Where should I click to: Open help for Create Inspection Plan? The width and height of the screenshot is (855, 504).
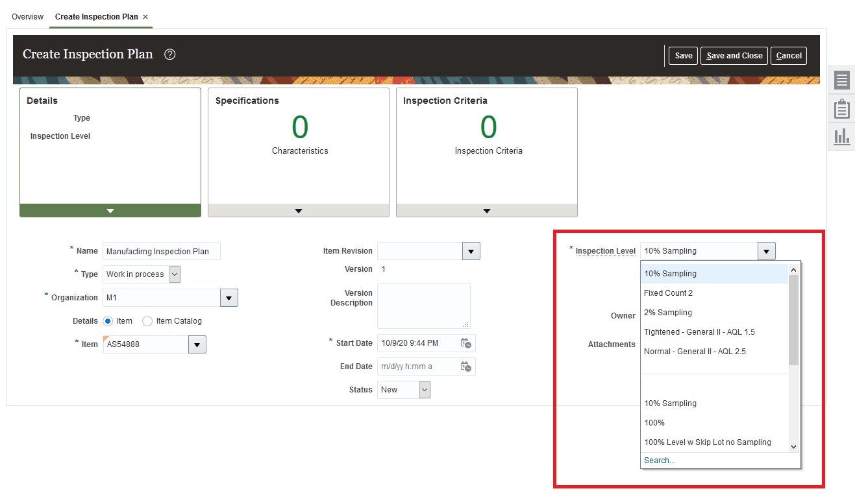(169, 54)
